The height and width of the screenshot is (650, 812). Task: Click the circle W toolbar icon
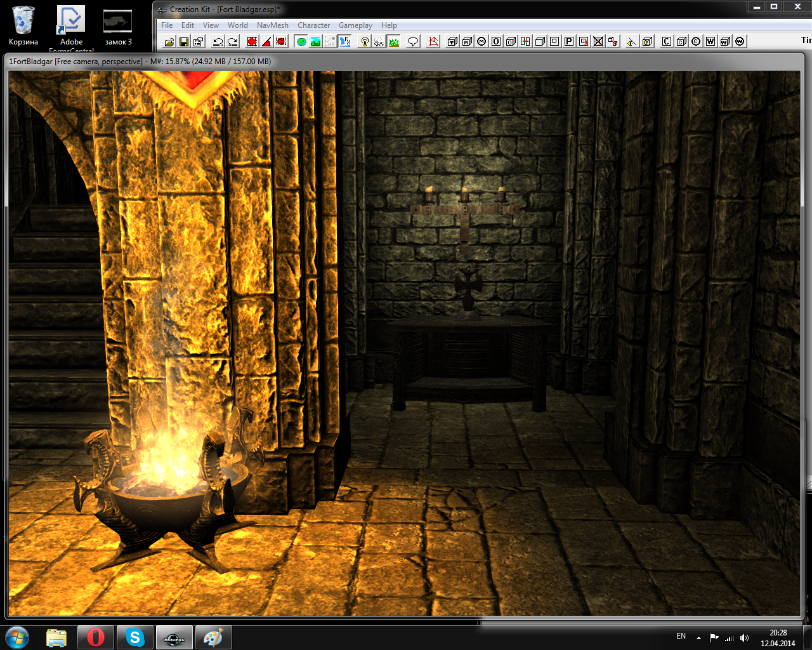click(x=740, y=41)
